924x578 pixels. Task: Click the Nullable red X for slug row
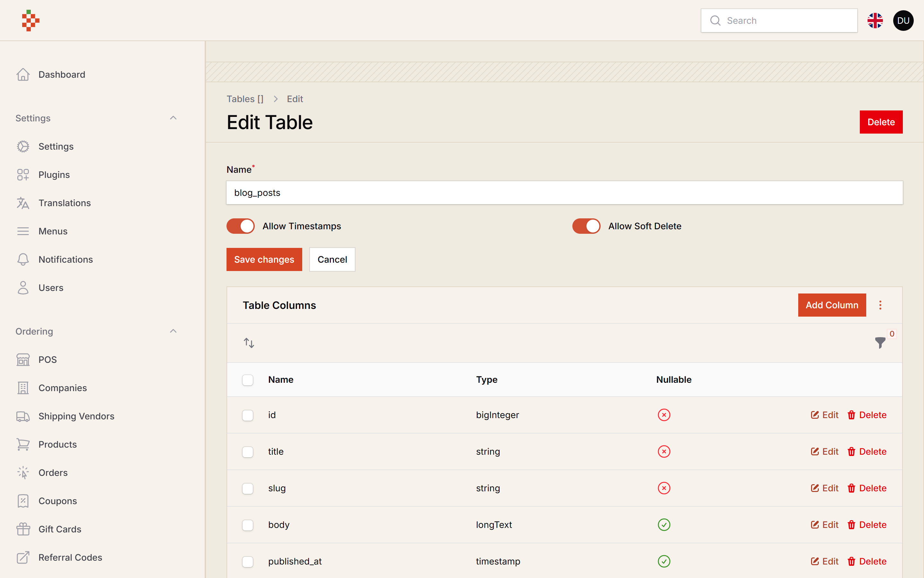[x=664, y=488]
